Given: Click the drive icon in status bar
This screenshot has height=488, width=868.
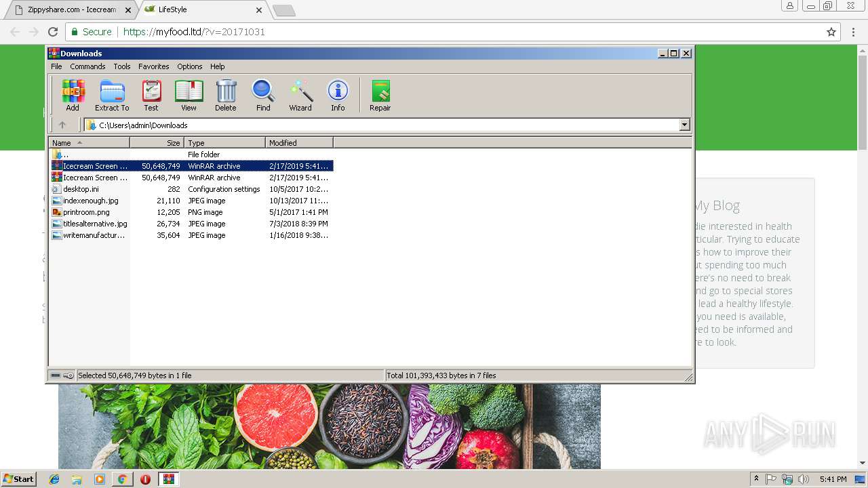Looking at the screenshot, I should click(x=56, y=375).
